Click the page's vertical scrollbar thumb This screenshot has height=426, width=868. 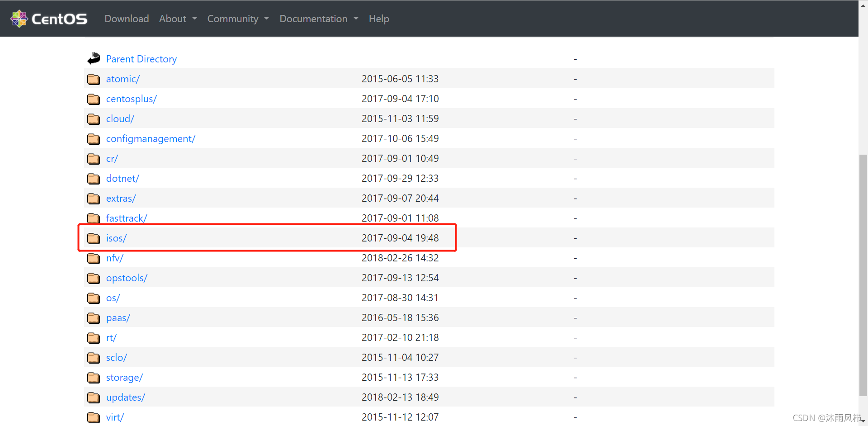863,275
